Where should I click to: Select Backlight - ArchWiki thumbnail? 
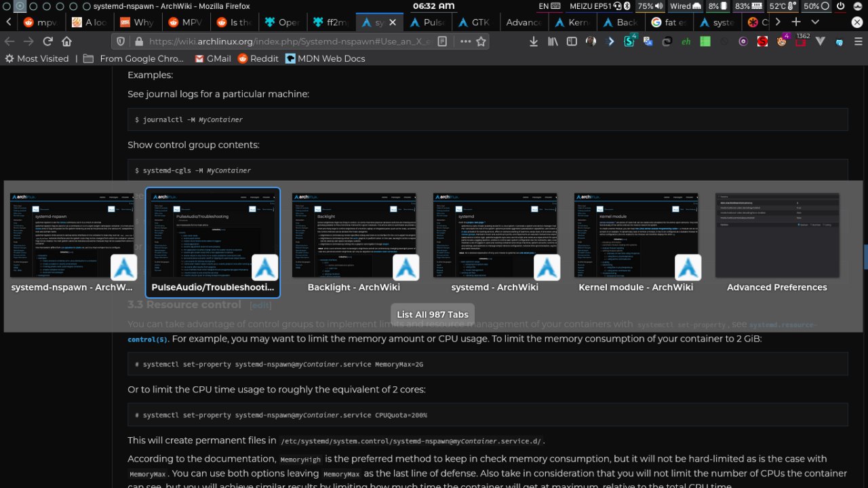click(x=354, y=242)
